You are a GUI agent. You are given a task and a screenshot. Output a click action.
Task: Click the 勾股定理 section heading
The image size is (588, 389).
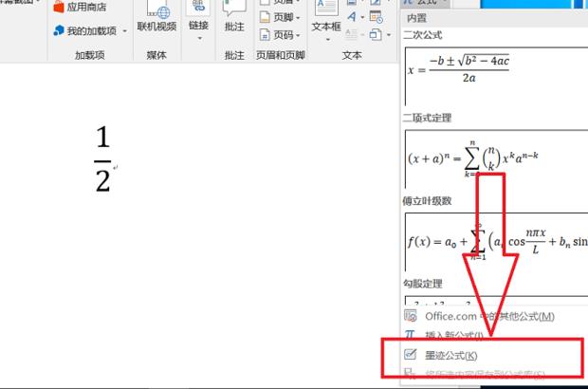pos(423,284)
